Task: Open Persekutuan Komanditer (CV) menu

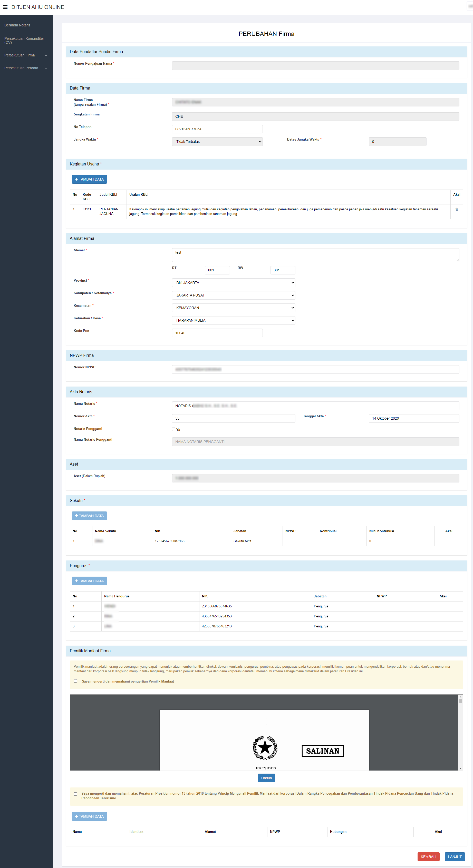Action: (24, 41)
